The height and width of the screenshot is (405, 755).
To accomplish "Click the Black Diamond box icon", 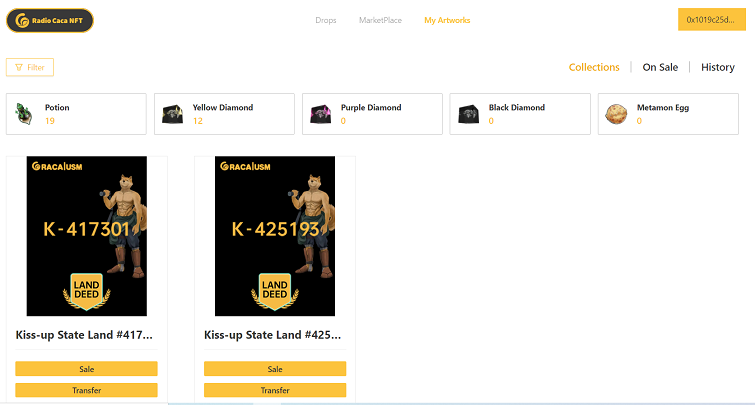I will (x=468, y=115).
